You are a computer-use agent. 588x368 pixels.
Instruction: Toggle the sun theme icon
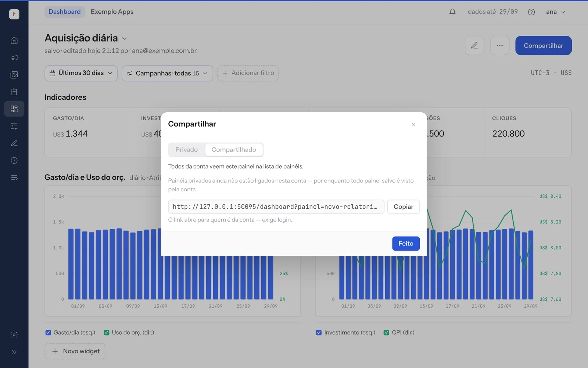point(14,335)
